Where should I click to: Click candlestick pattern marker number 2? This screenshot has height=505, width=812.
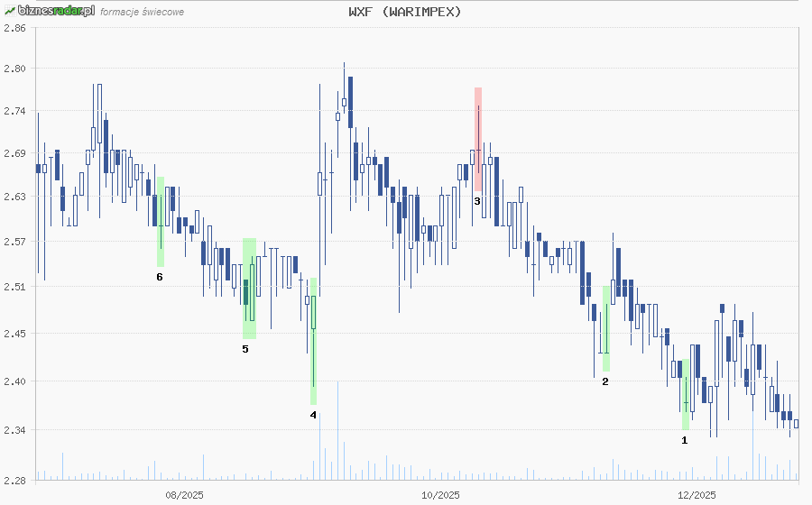(605, 381)
